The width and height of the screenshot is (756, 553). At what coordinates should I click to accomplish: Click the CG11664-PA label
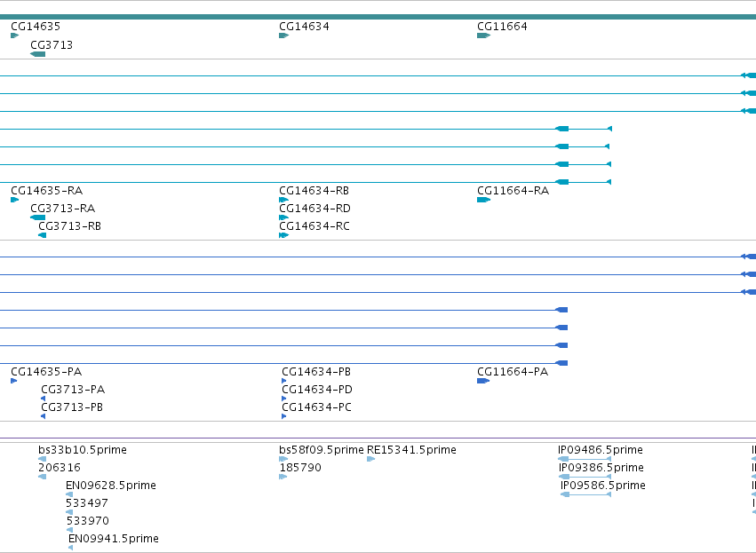(513, 372)
